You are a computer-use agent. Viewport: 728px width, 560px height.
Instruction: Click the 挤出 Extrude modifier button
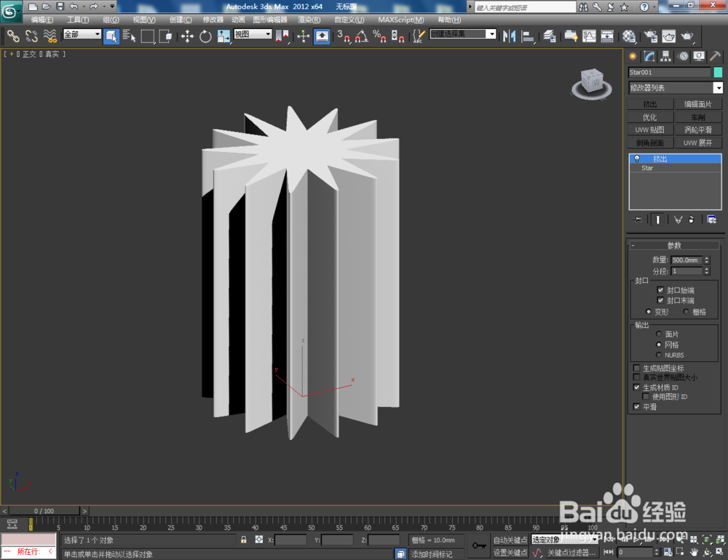[649, 104]
